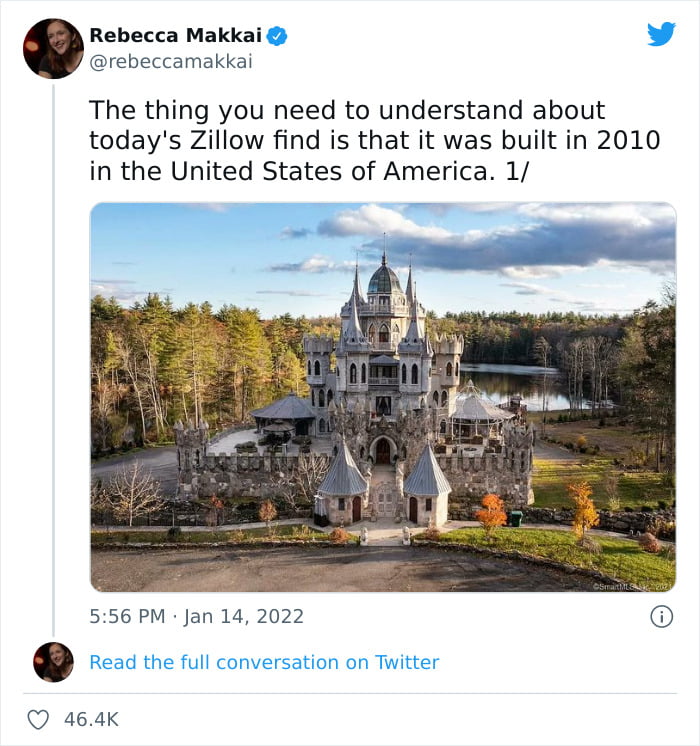Click the 46.4K likes count
Screen dimensions: 700x746
pyautogui.click(x=91, y=719)
